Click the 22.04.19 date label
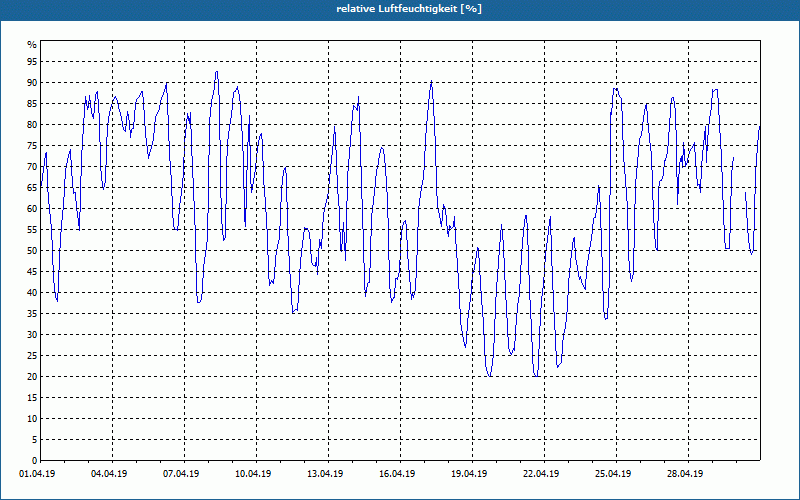 point(541,474)
